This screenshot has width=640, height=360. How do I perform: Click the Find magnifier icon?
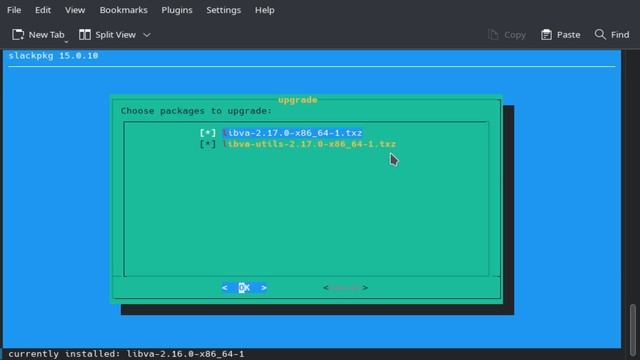point(600,34)
